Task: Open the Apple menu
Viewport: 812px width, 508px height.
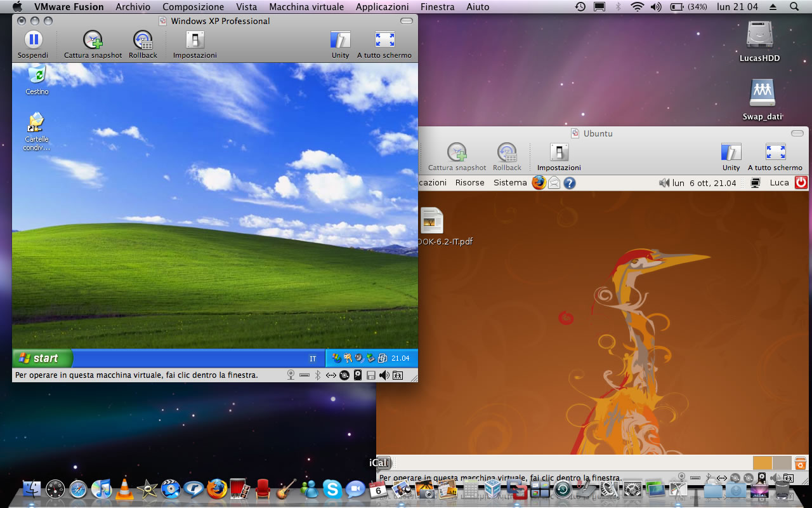Action: point(17,7)
